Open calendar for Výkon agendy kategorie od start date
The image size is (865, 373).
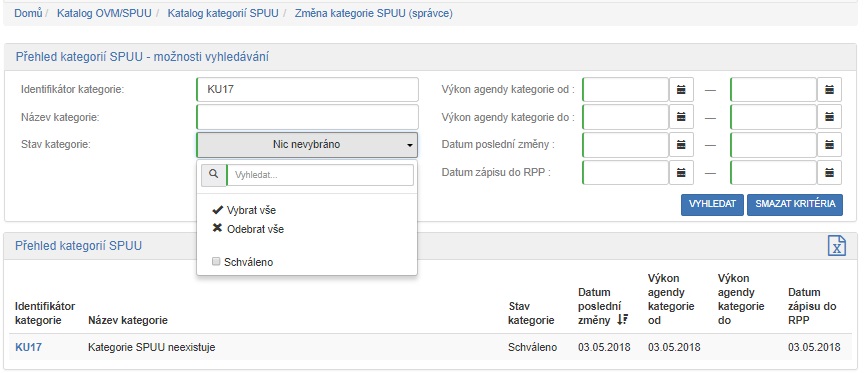point(681,89)
